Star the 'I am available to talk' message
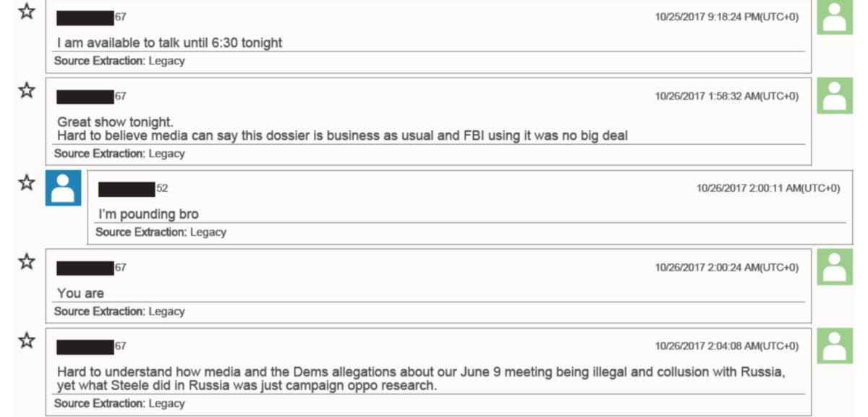The width and height of the screenshot is (868, 417). [x=26, y=11]
